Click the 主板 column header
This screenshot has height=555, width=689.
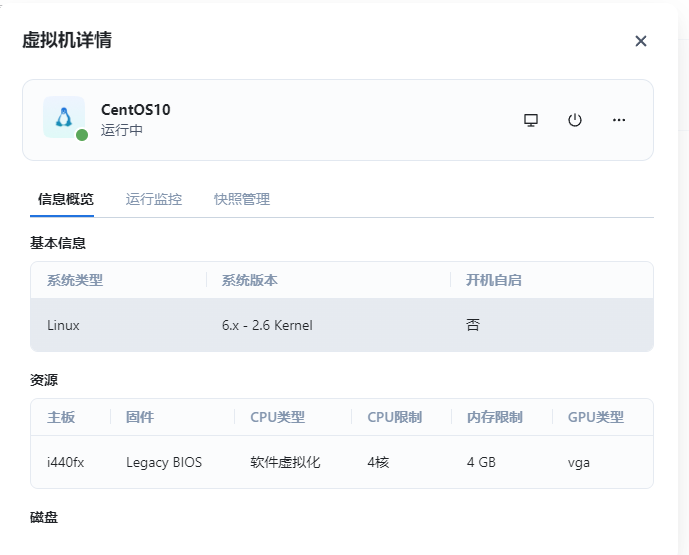click(x=61, y=417)
